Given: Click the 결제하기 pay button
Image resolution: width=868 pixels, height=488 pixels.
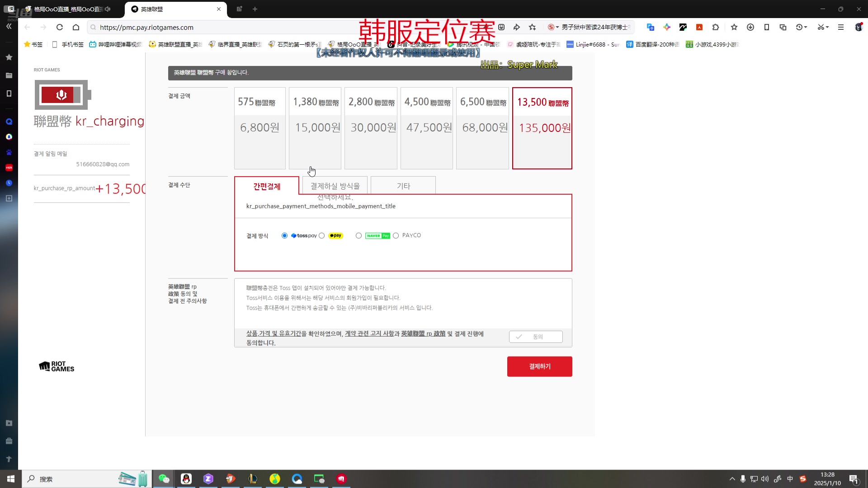Looking at the screenshot, I should (x=539, y=366).
